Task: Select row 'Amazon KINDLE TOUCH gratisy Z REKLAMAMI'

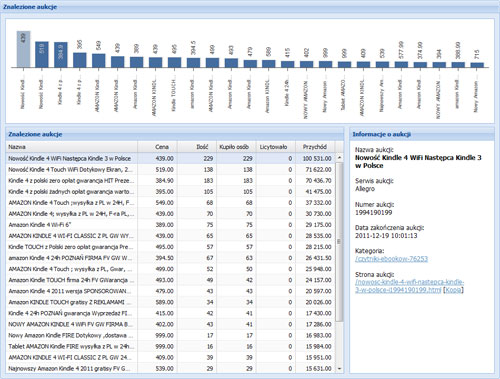Action: click(170, 302)
